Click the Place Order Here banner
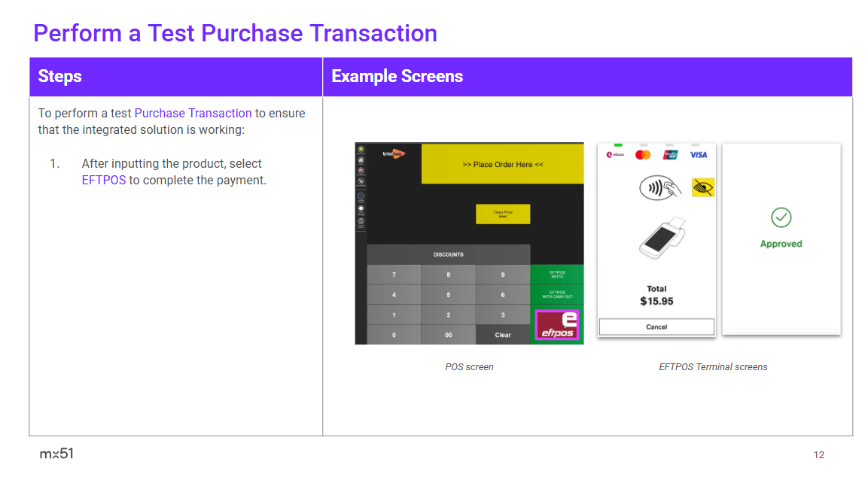Screen dimensions: 868x483 pyautogui.click(x=502, y=164)
